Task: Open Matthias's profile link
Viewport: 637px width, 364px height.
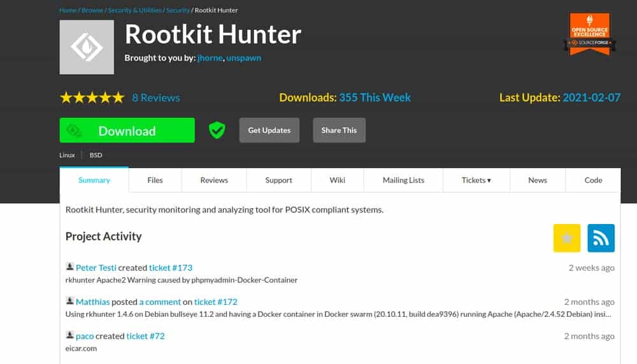Action: coord(92,302)
